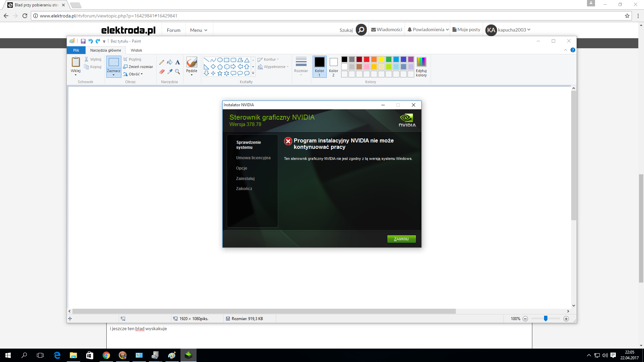
Task: Select the Fill with color bucket tool
Action: click(170, 62)
